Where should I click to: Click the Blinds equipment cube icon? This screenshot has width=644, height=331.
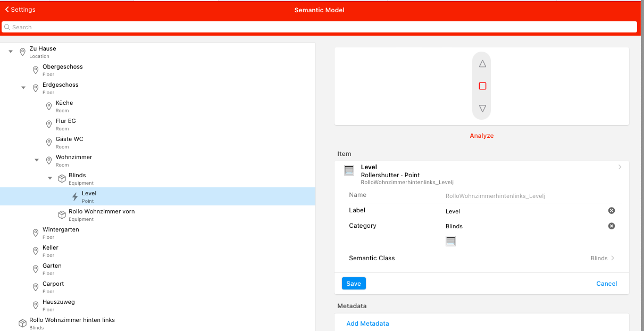point(62,179)
